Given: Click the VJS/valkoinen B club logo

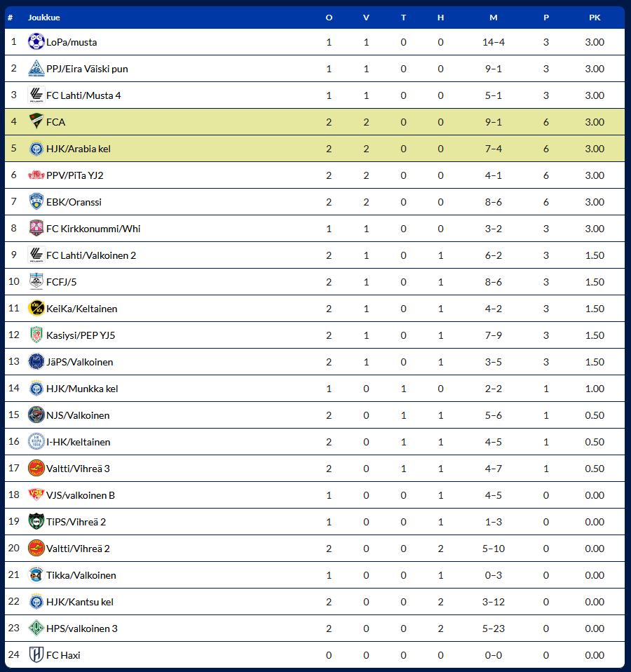Looking at the screenshot, I should point(36,495).
